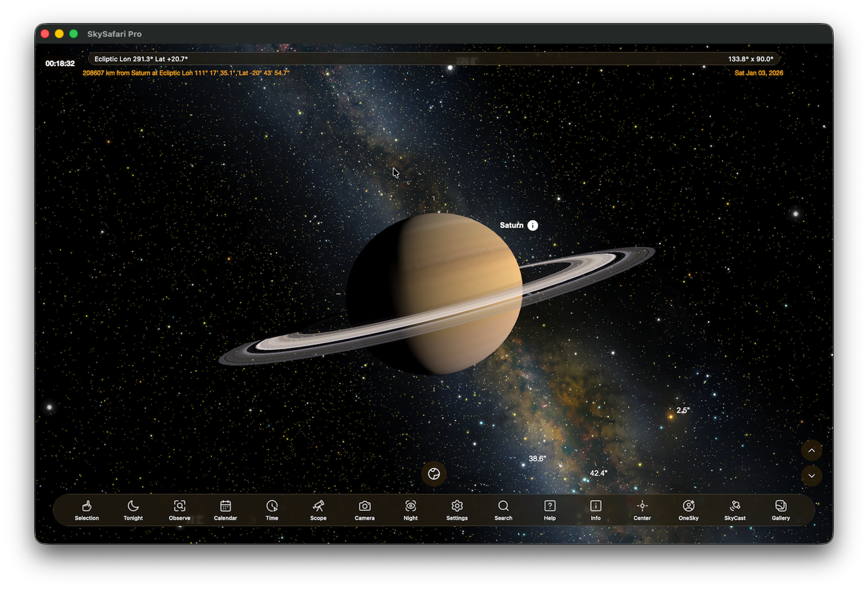Open the Scope control panel
Image resolution: width=868 pixels, height=590 pixels.
coord(318,510)
